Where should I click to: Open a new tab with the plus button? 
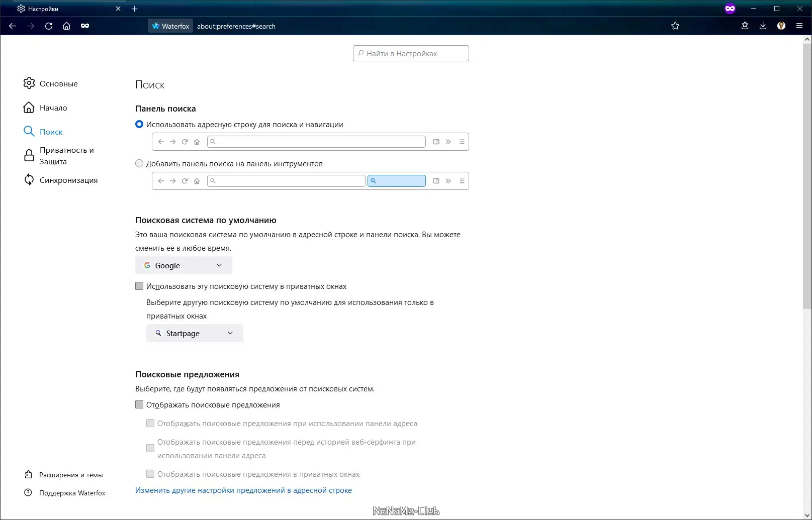click(x=134, y=9)
